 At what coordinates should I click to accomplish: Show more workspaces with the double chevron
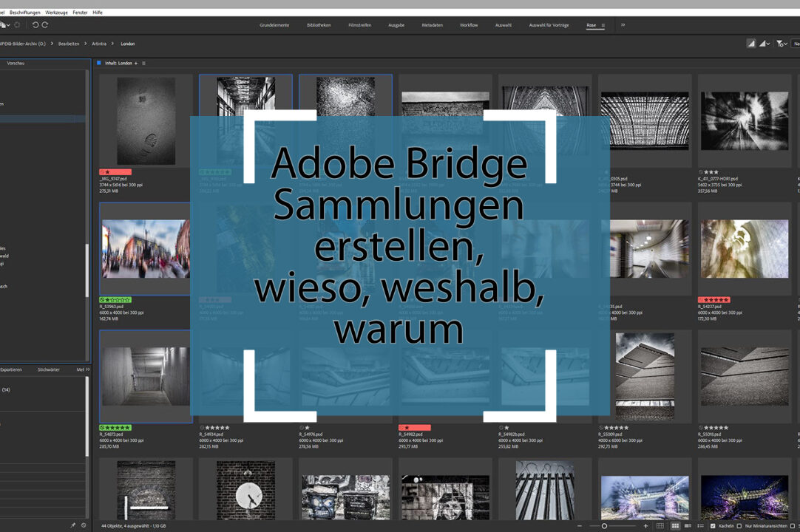pyautogui.click(x=623, y=25)
